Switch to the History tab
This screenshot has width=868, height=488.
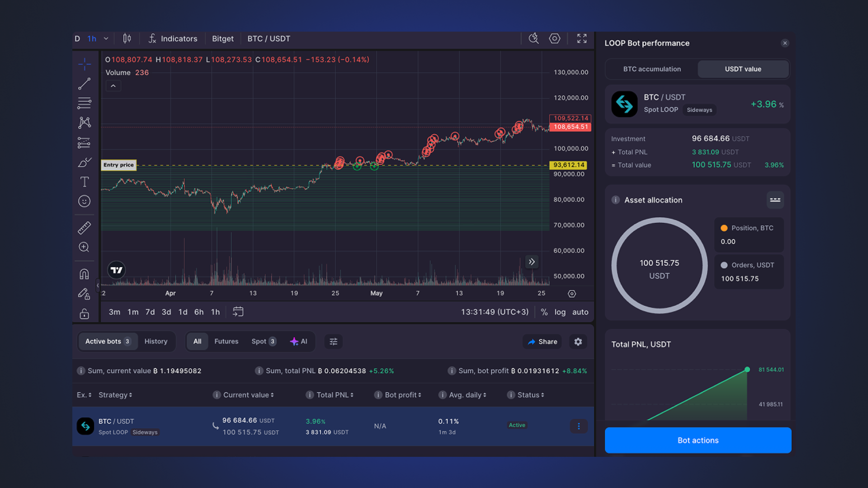[x=156, y=341]
